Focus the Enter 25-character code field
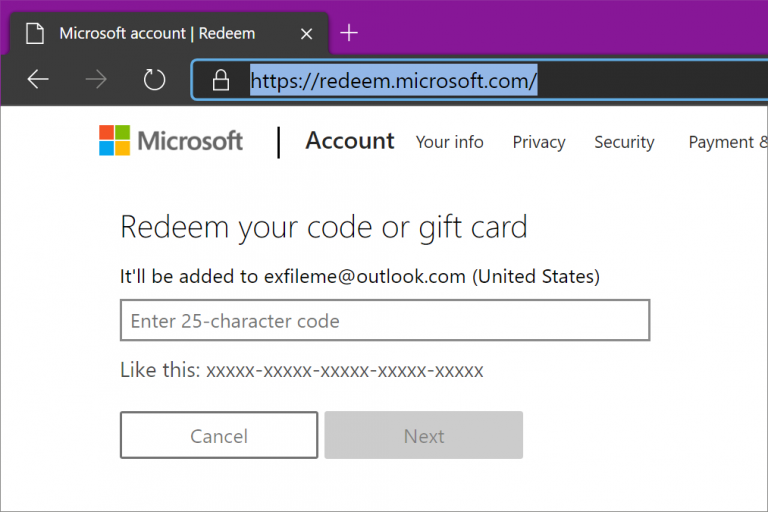 click(385, 320)
